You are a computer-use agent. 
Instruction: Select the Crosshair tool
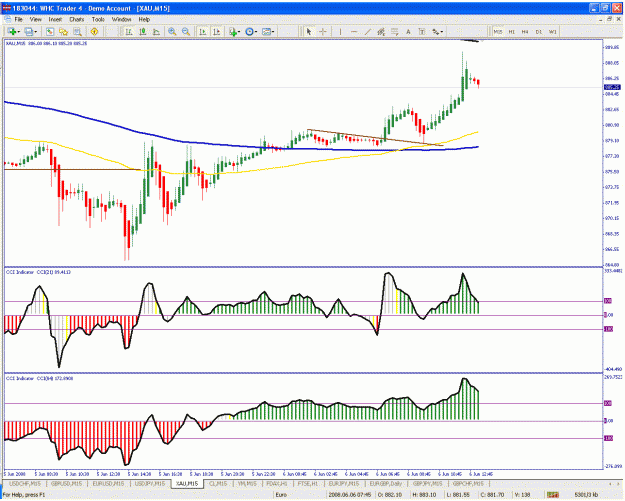coord(323,31)
